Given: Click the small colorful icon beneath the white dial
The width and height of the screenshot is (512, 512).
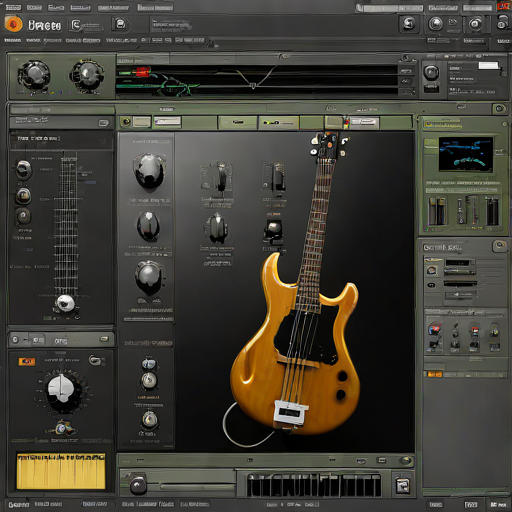Looking at the screenshot, I should click(x=62, y=427).
